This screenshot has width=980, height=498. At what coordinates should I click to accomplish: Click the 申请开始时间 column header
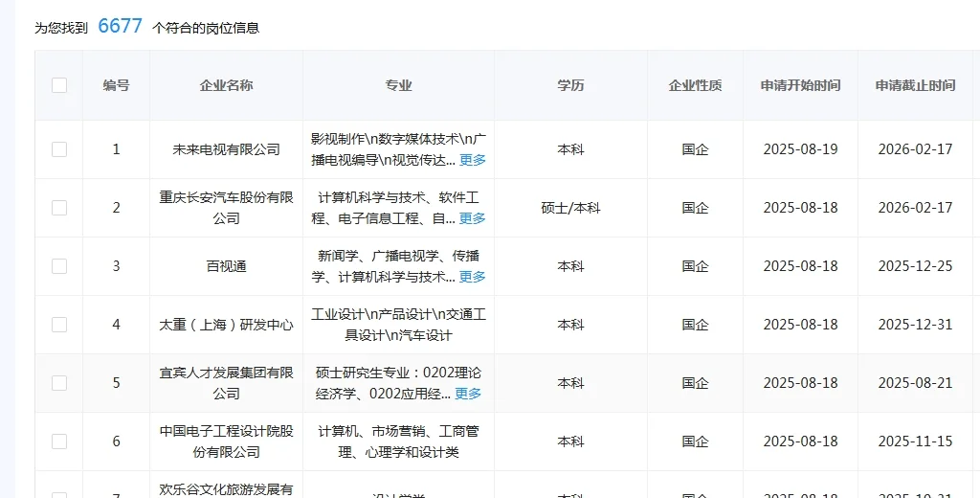[x=801, y=85]
